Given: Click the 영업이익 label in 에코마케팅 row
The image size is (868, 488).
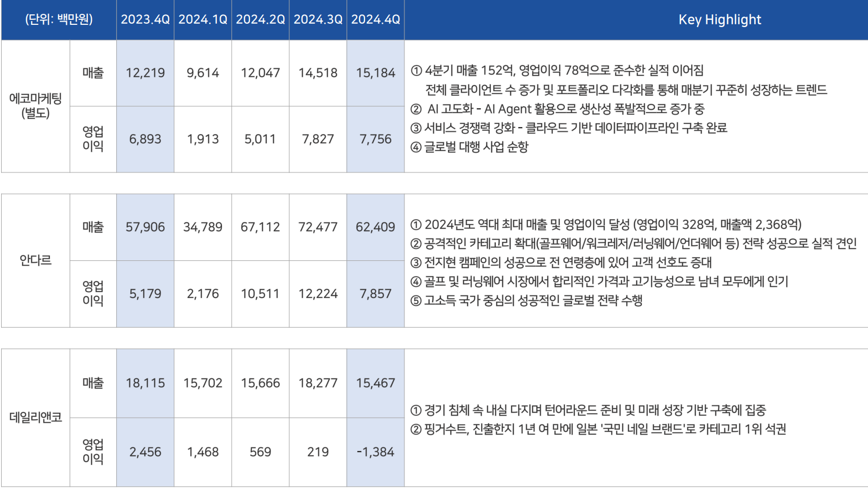Looking at the screenshot, I should tap(93, 139).
